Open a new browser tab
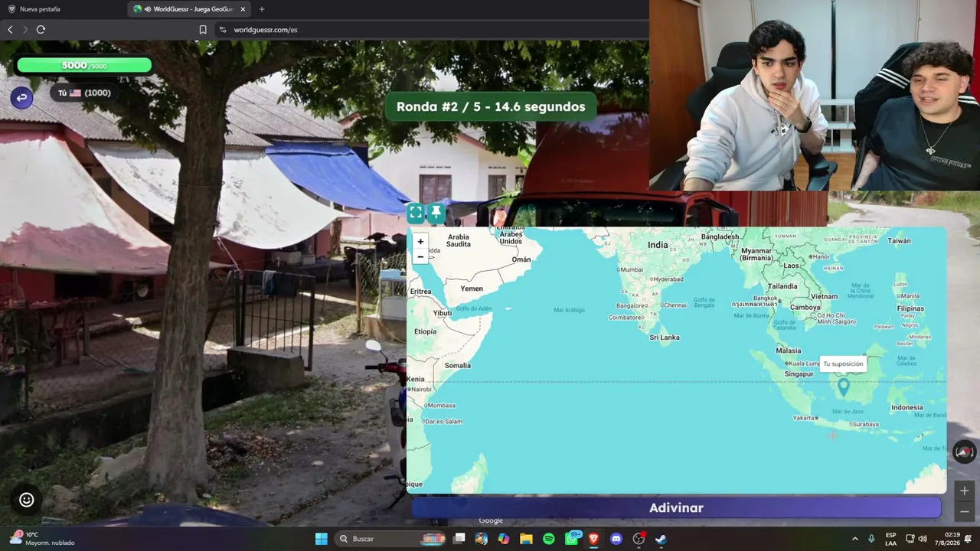This screenshot has width=980, height=551. (262, 9)
